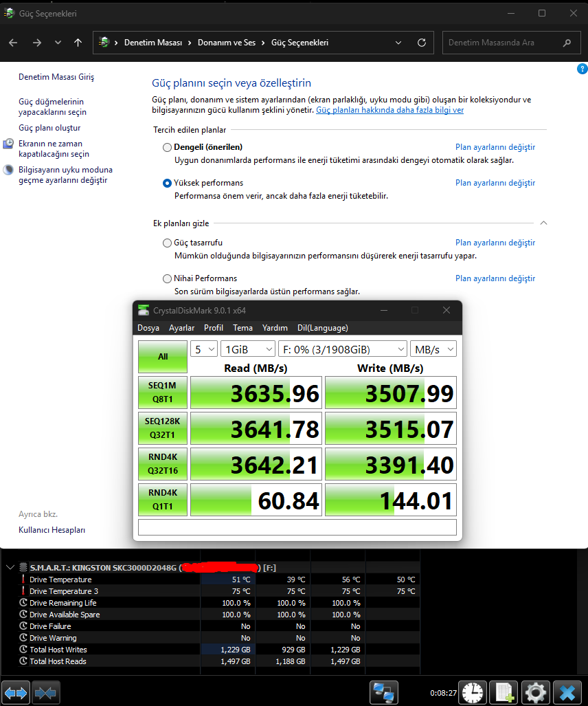Open the blue help question mark icon

click(582, 69)
